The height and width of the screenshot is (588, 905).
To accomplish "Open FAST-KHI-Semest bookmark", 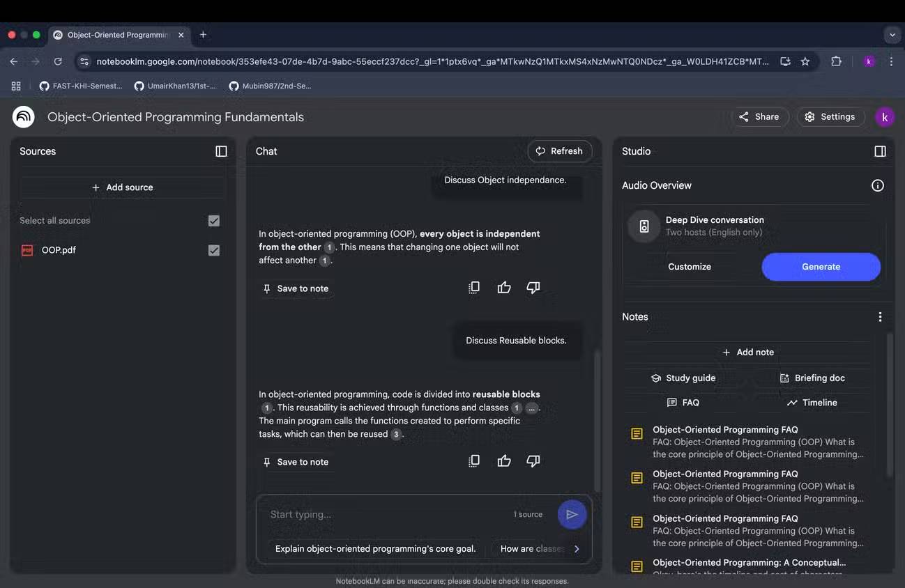I will (x=81, y=86).
